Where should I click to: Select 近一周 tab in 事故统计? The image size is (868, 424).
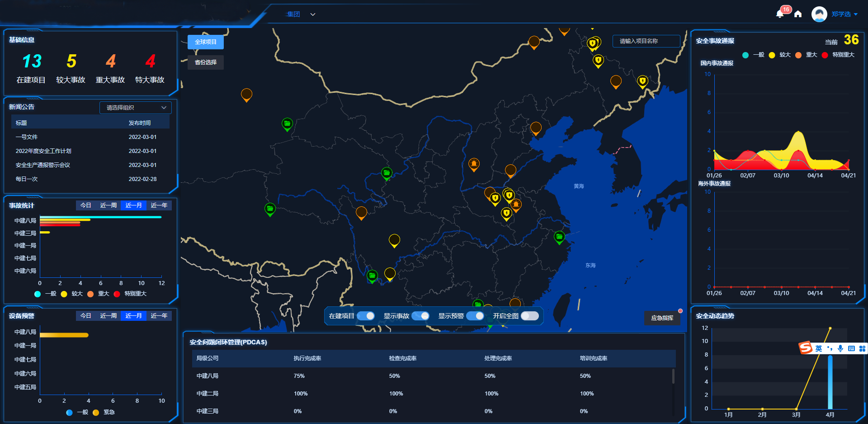[108, 205]
